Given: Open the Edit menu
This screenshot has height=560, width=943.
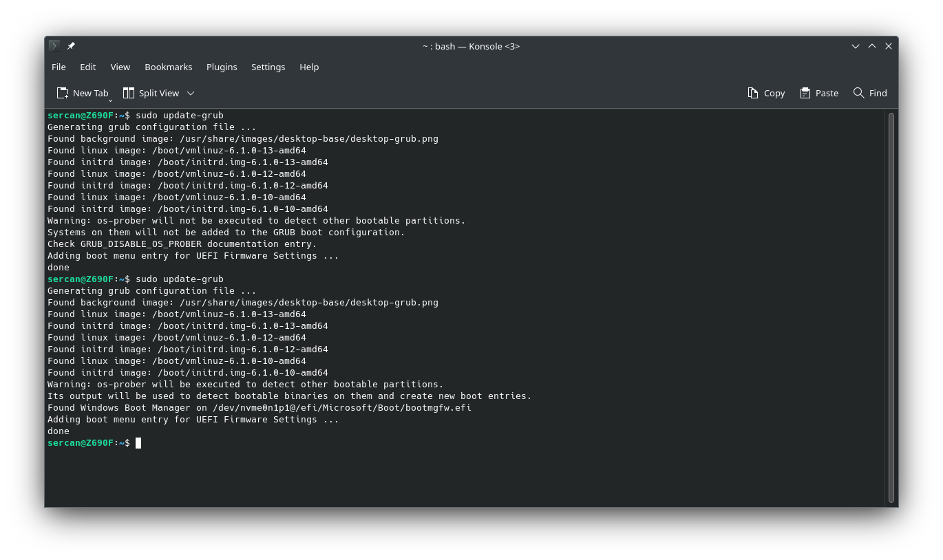Looking at the screenshot, I should [87, 67].
